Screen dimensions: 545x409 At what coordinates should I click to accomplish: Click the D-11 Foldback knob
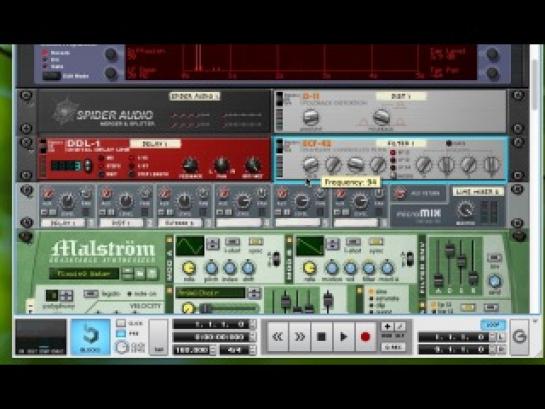click(381, 118)
